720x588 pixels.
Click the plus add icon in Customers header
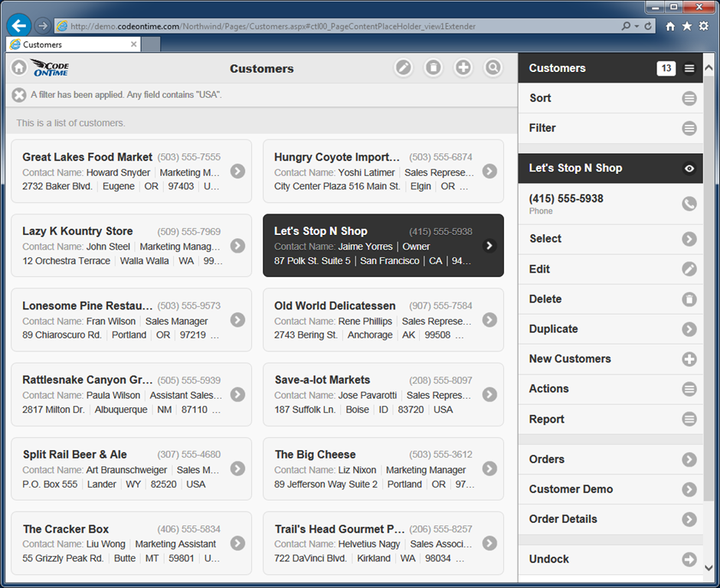pos(463,68)
